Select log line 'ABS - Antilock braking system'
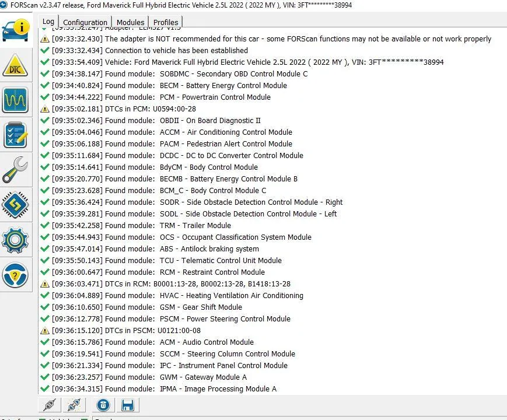The width and height of the screenshot is (507, 420). 156,249
